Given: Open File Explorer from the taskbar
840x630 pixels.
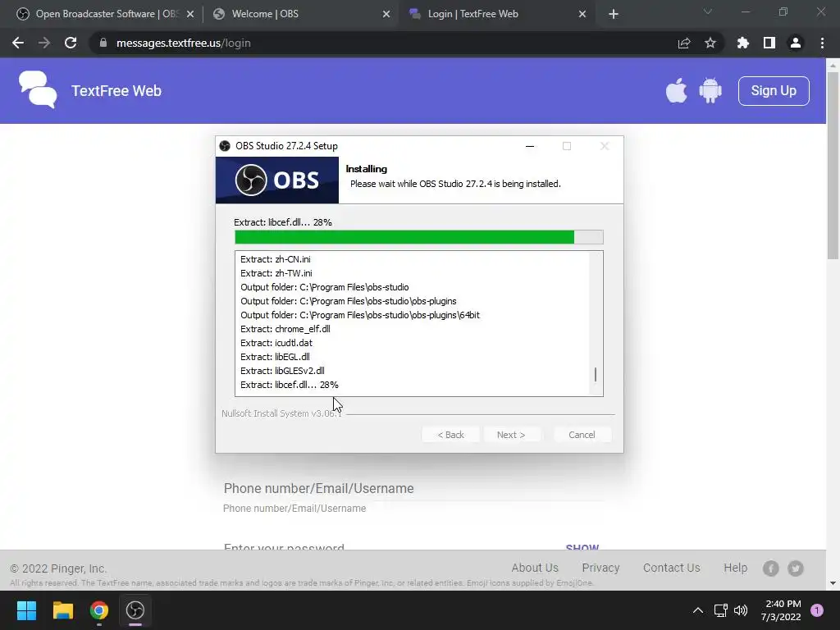Looking at the screenshot, I should (62, 610).
